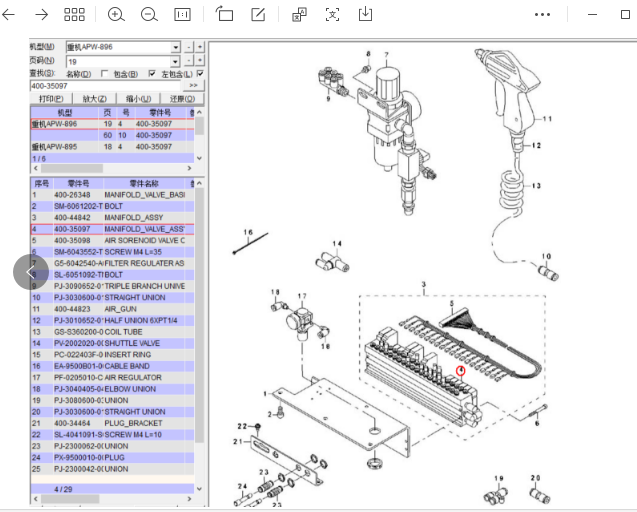Go to the next image arrow
The width and height of the screenshot is (637, 512).
pyautogui.click(x=41, y=15)
